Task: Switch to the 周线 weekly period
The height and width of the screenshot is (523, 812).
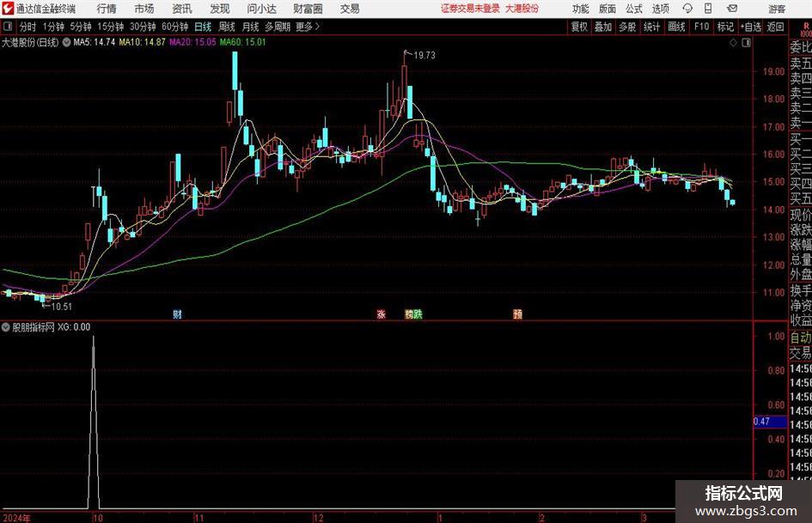Action: pyautogui.click(x=226, y=27)
